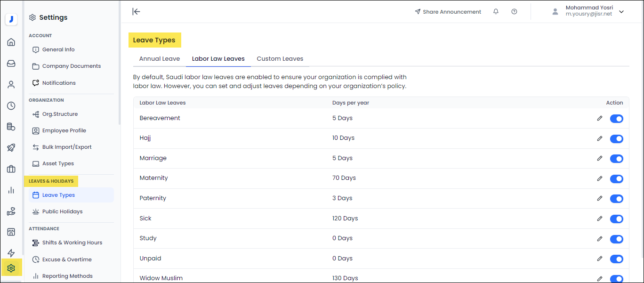The width and height of the screenshot is (644, 283).
Task: Turn off the Sick leave toggle
Action: click(616, 218)
